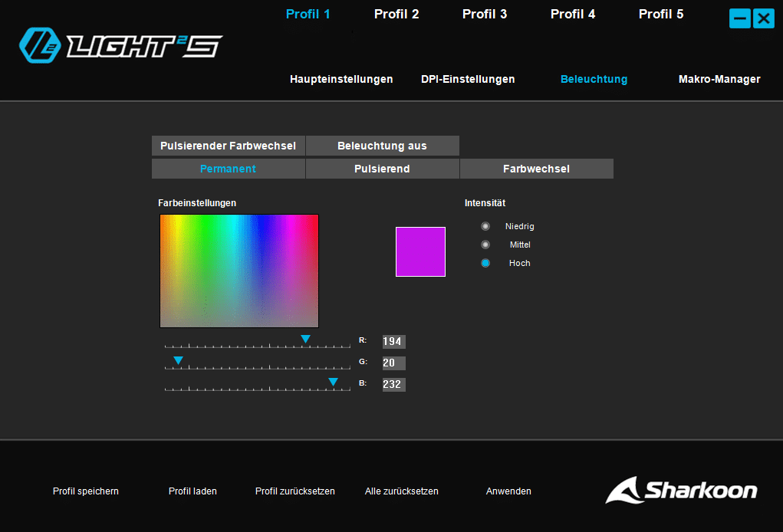Image resolution: width=783 pixels, height=532 pixels.
Task: Turn off lighting with Beleuchtung aus
Action: tap(382, 146)
